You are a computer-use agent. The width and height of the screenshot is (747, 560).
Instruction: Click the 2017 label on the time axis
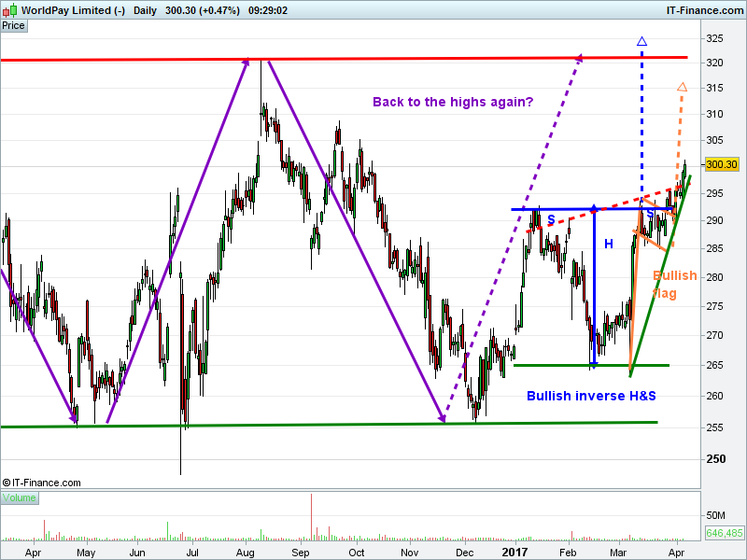[515, 552]
